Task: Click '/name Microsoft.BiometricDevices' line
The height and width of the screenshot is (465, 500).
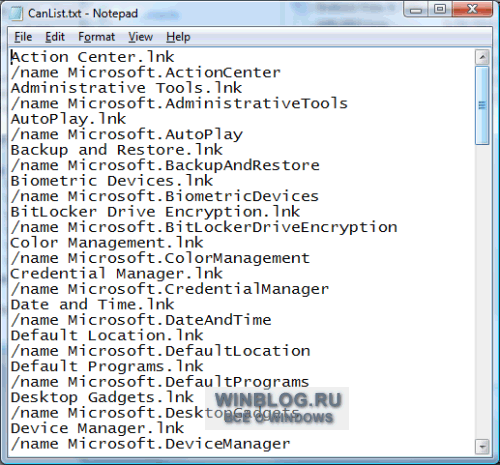Action: (x=165, y=196)
